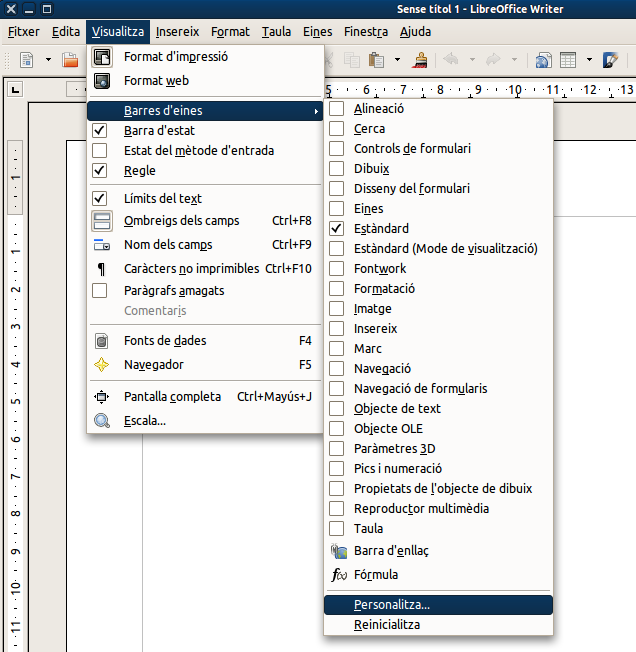Click the Hyperlink toolbar icon

[x=543, y=60]
